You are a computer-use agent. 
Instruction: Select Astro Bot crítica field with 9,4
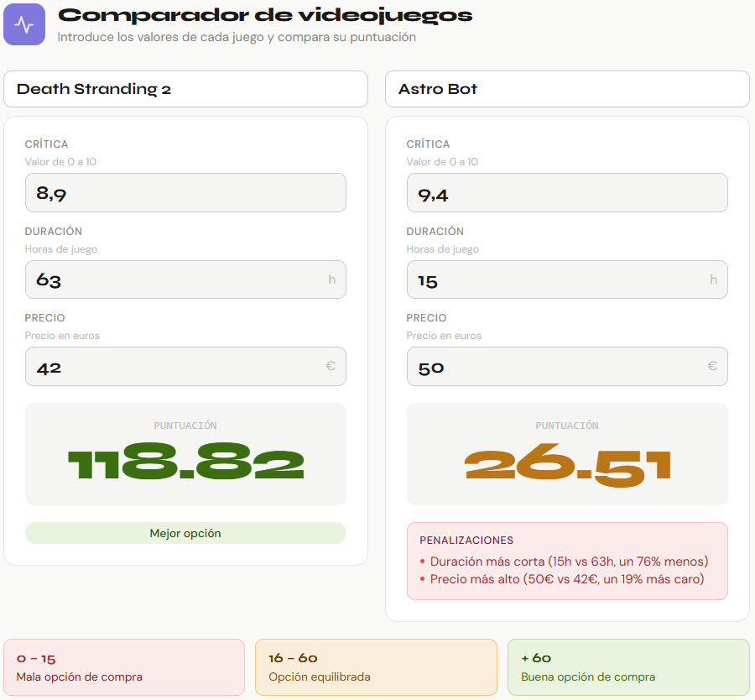[x=567, y=193]
